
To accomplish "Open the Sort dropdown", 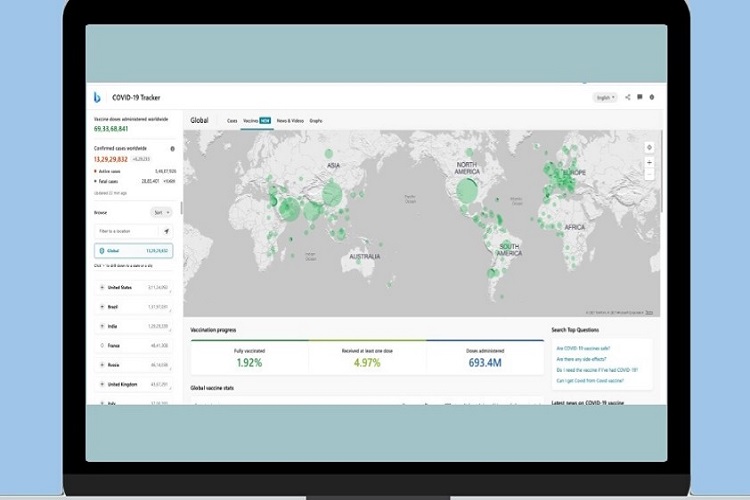I will tap(161, 212).
